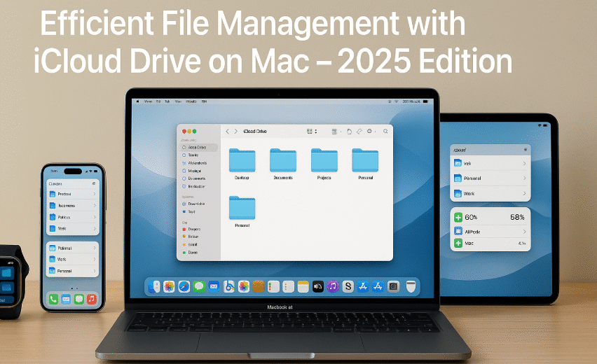Image resolution: width=597 pixels, height=364 pixels.
Task: Go forward in the Finder window
Action: pos(236,131)
